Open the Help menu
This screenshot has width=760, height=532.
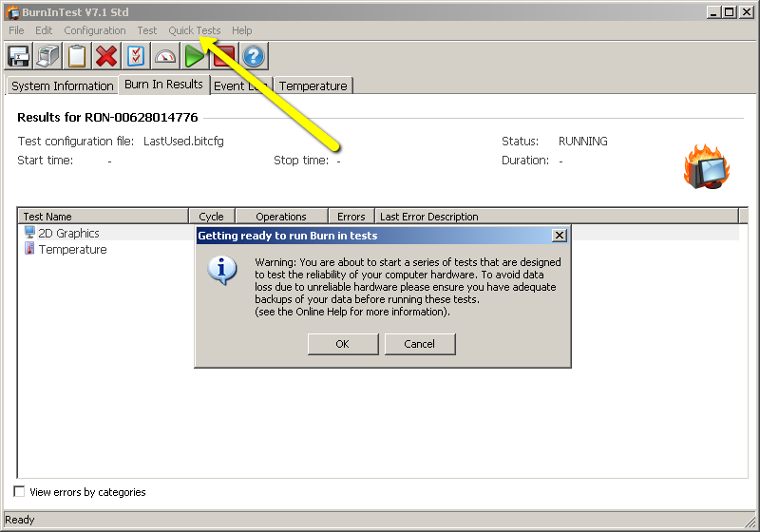tap(242, 30)
